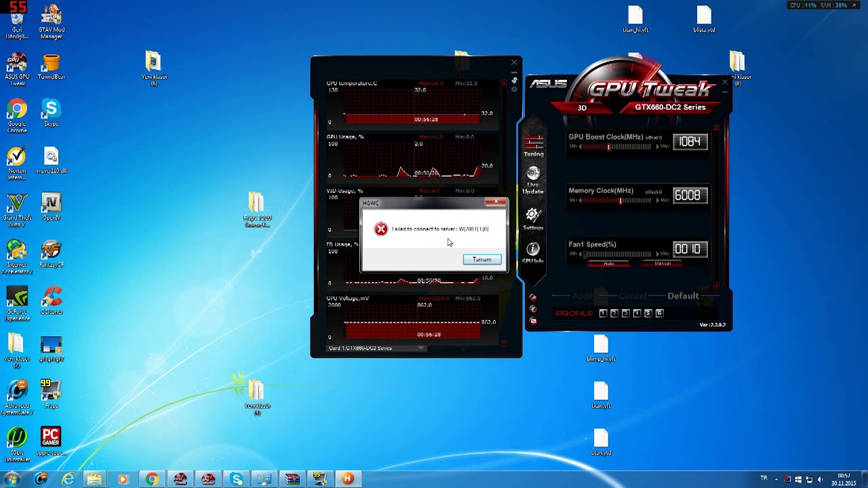The width and height of the screenshot is (868, 488).
Task: Open Internet Explorer from the taskbar
Action: (68, 479)
